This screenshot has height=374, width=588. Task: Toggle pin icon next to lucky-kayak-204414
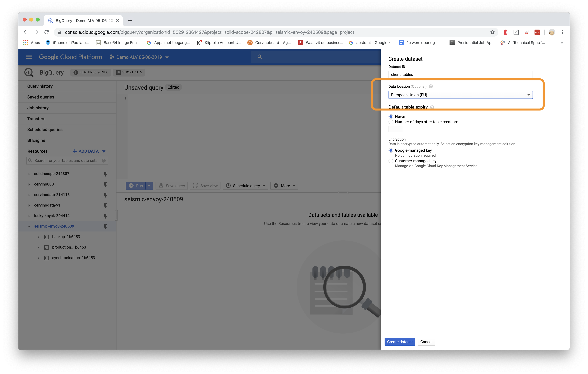click(105, 216)
